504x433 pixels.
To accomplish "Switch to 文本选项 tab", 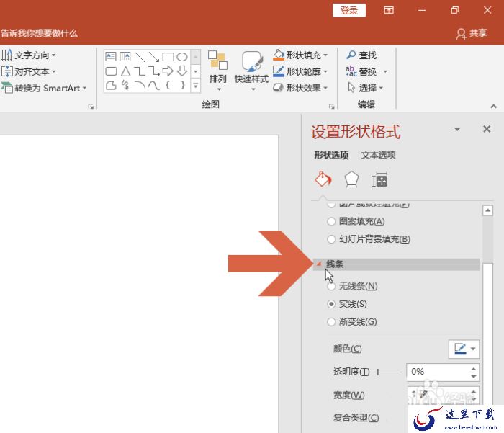I will click(x=378, y=155).
